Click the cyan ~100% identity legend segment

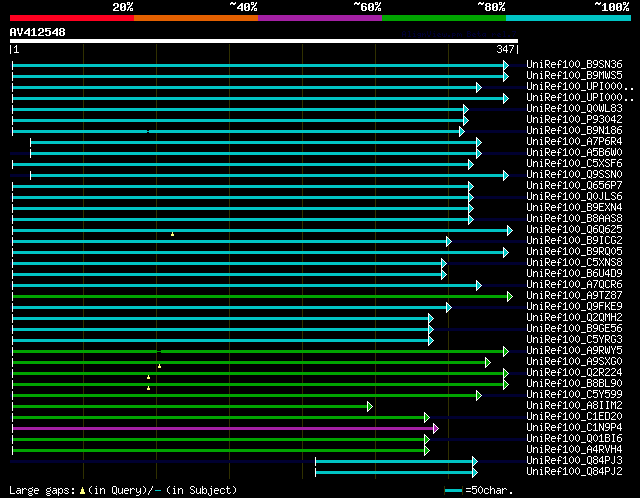tap(569, 18)
